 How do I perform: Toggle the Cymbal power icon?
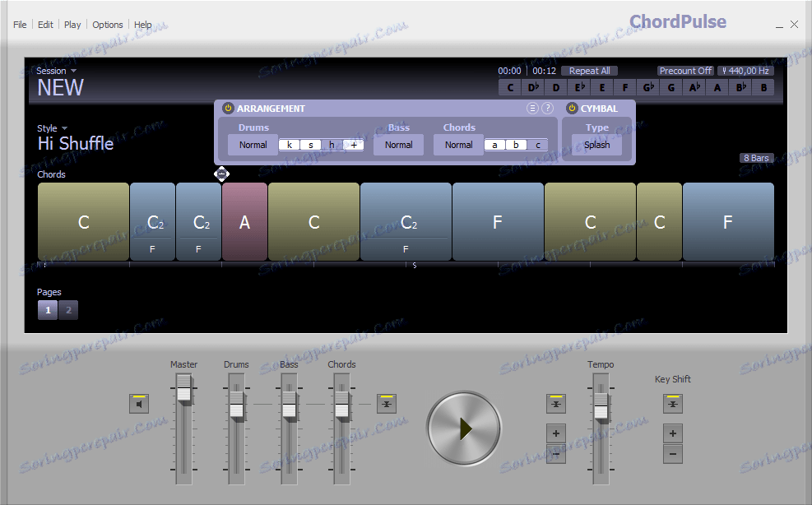pos(572,109)
